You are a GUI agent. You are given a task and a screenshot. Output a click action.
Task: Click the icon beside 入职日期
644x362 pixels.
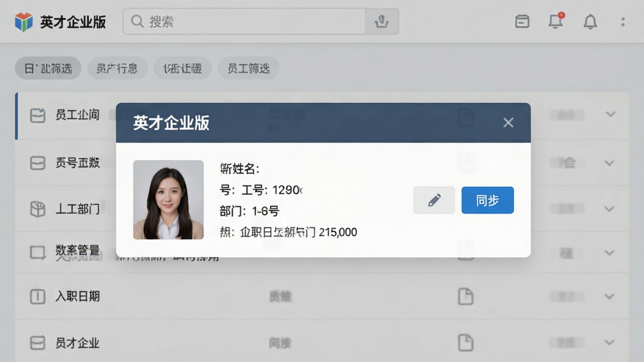tap(37, 297)
